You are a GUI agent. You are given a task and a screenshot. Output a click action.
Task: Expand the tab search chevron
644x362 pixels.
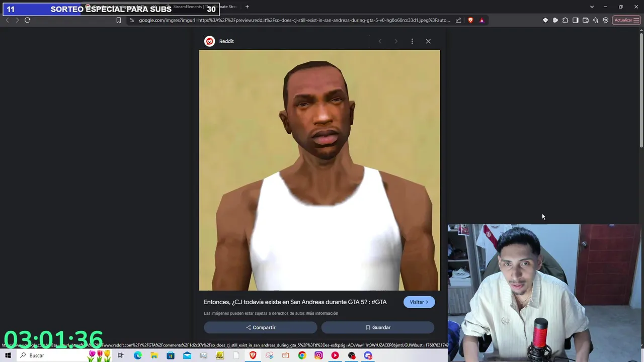592,7
